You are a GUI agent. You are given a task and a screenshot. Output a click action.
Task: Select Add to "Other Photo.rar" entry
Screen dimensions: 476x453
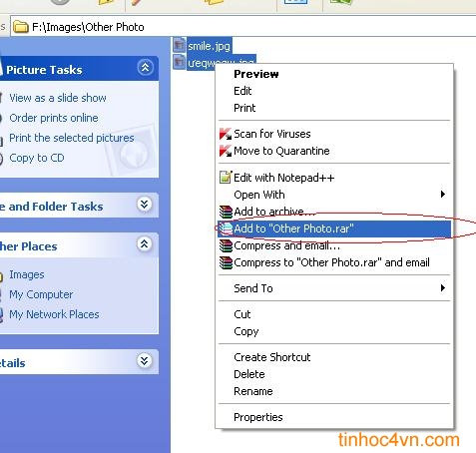tap(334, 228)
